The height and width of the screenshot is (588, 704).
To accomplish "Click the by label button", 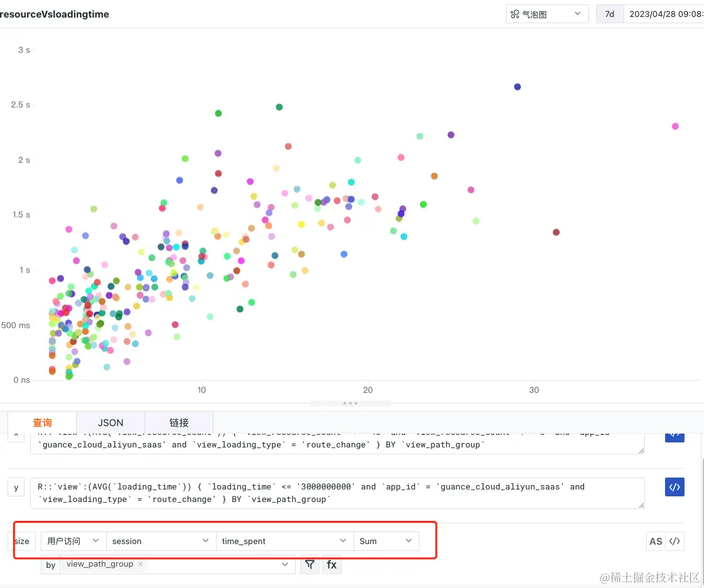I will click(x=51, y=565).
